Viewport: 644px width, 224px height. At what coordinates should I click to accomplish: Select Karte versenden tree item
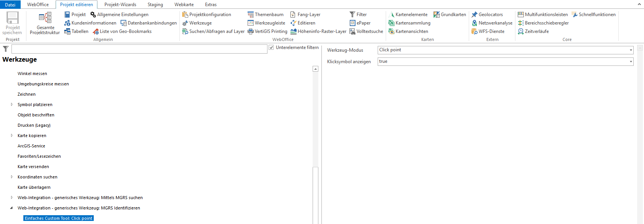point(33,167)
